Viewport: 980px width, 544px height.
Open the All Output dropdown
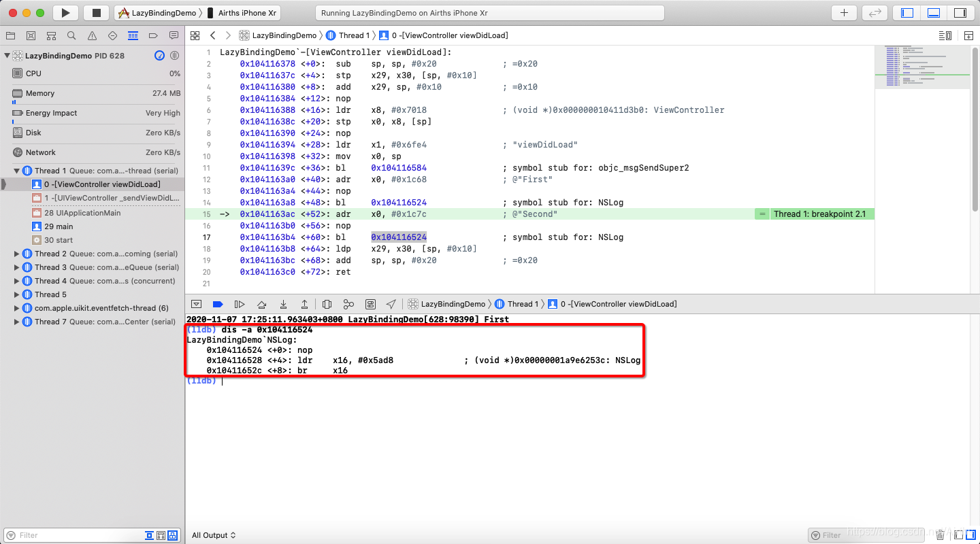[x=214, y=535]
